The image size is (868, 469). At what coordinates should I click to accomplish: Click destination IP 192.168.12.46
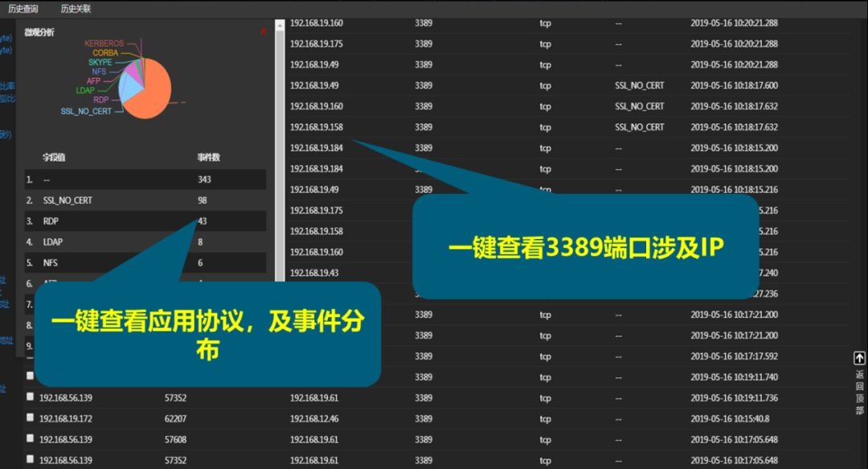(x=313, y=418)
